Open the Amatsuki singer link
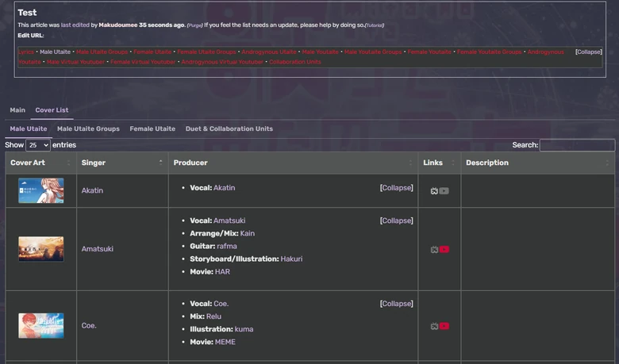Image resolution: width=619 pixels, height=364 pixels. (x=97, y=249)
